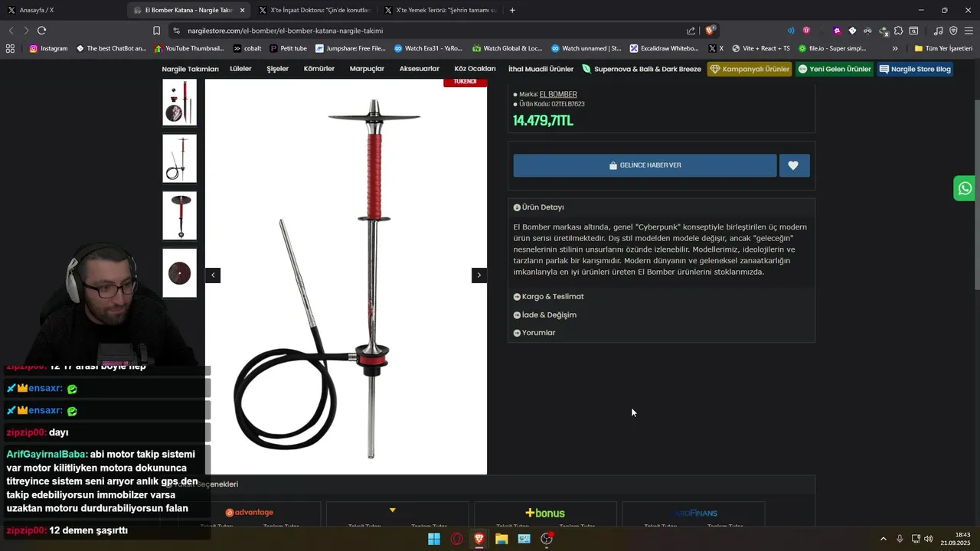Switch to X'te İnşaat Doktoru tab
Screen dimensions: 980x551
[x=315, y=10]
